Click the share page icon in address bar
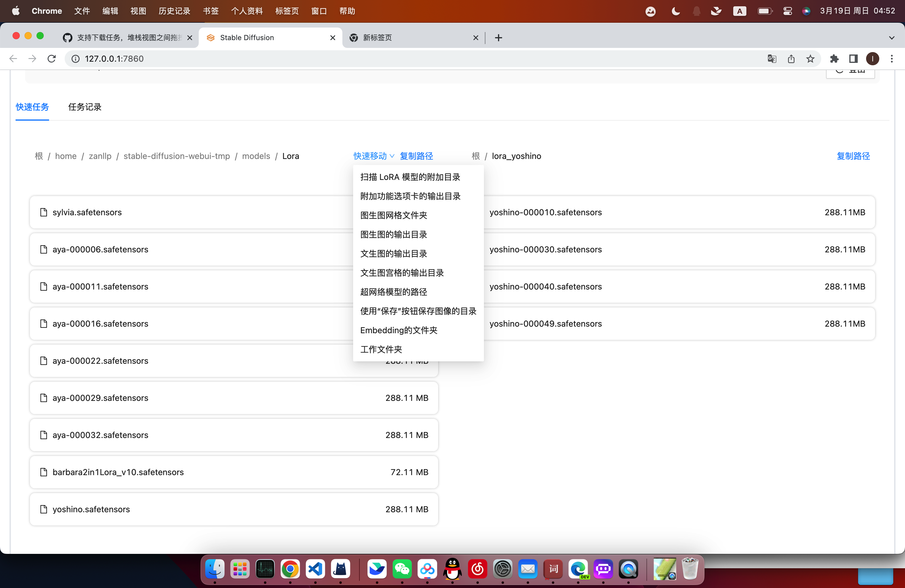This screenshot has height=588, width=905. [791, 59]
